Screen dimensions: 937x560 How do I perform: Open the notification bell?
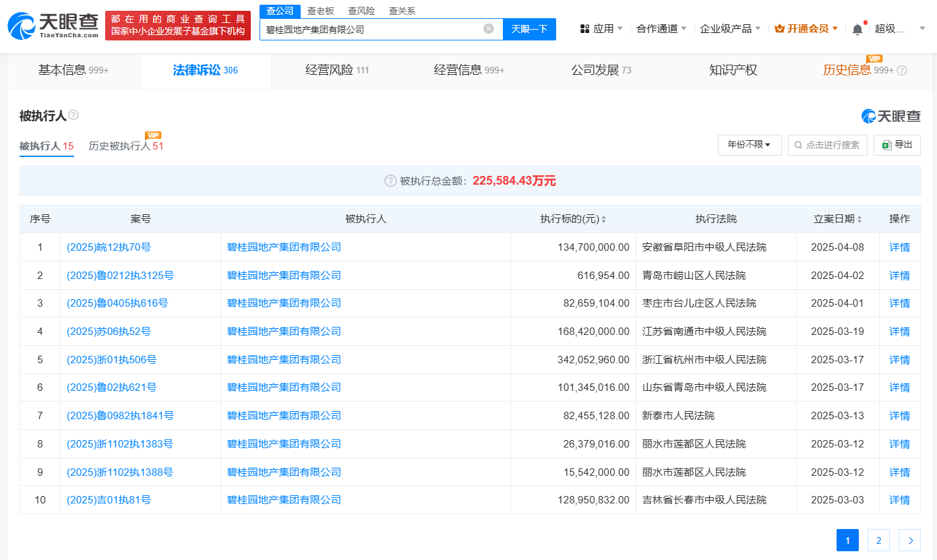coord(857,29)
